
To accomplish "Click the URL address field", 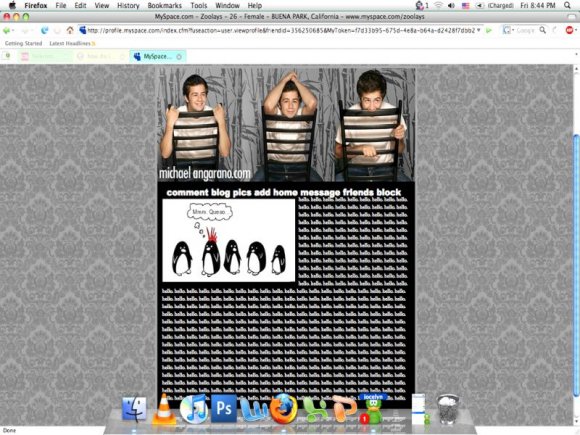I will pyautogui.click(x=281, y=30).
